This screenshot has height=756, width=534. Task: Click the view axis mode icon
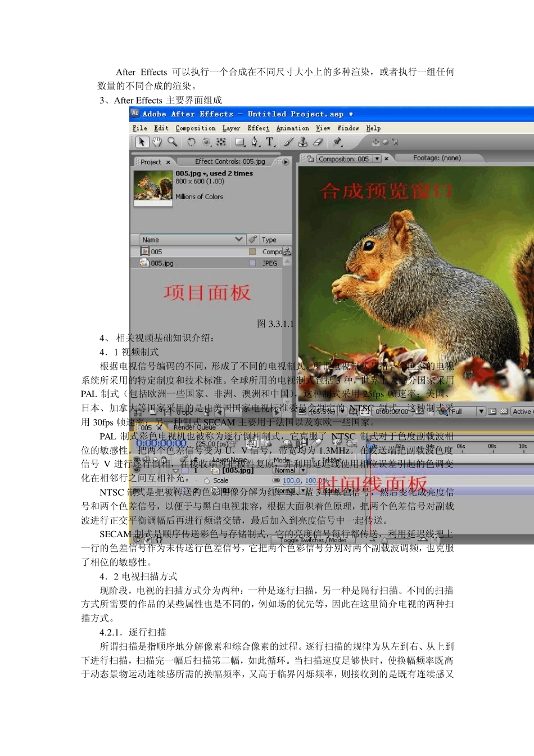point(395,142)
